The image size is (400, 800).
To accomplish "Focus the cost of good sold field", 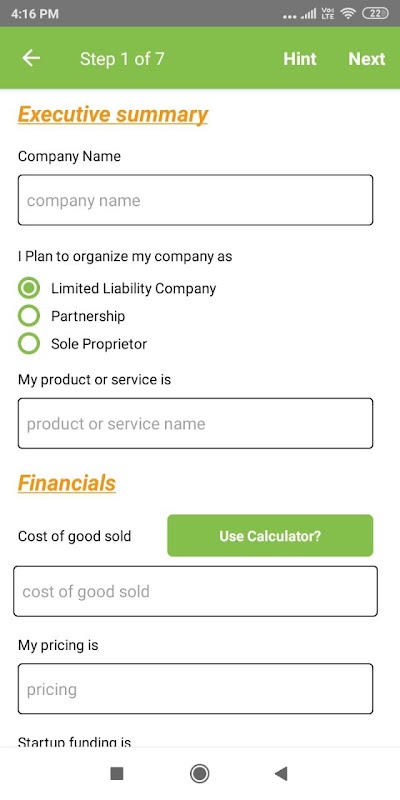I will [x=195, y=591].
